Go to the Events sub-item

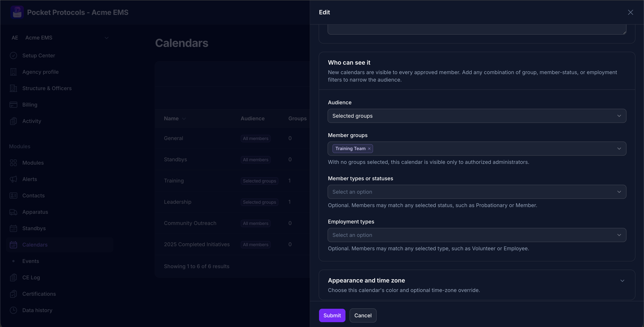click(x=31, y=261)
